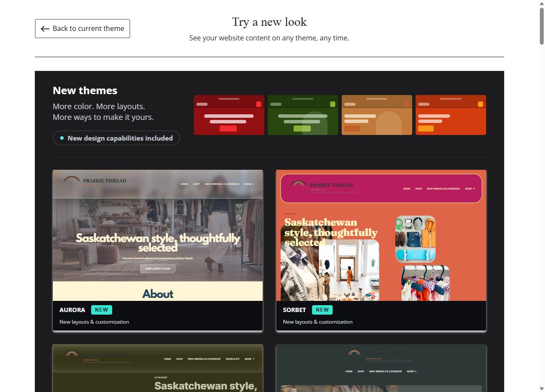
Task: Select the green theme color preview
Action: point(303,115)
